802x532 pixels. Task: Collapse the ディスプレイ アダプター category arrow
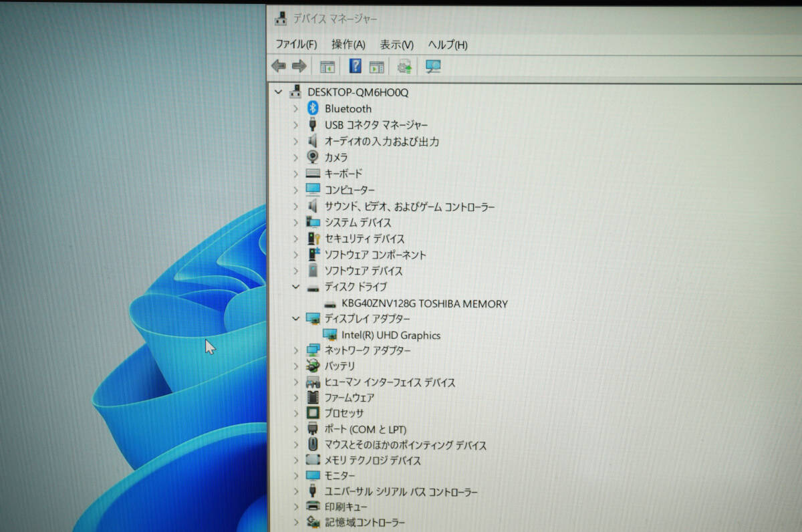295,319
